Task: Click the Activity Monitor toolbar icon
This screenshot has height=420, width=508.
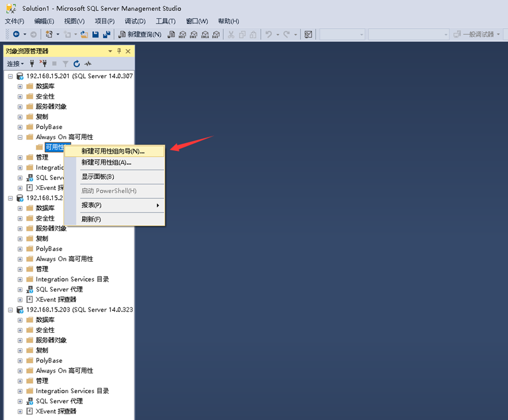Action: tap(308, 34)
